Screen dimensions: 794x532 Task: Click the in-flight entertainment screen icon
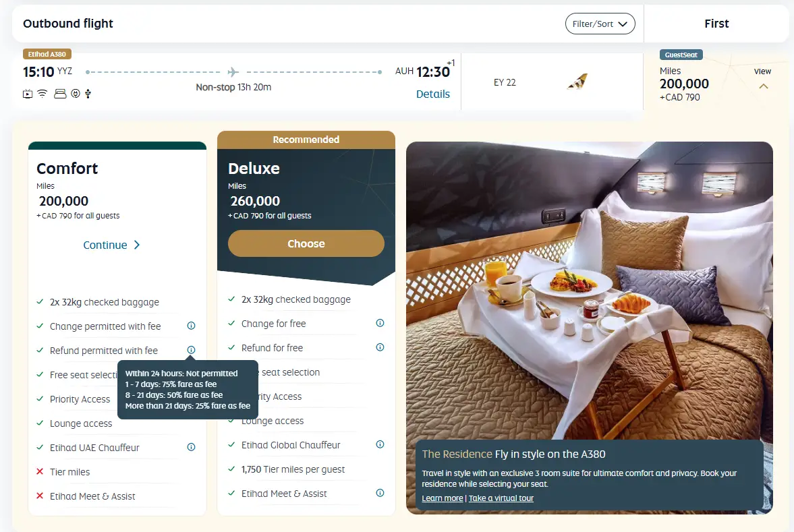(28, 94)
